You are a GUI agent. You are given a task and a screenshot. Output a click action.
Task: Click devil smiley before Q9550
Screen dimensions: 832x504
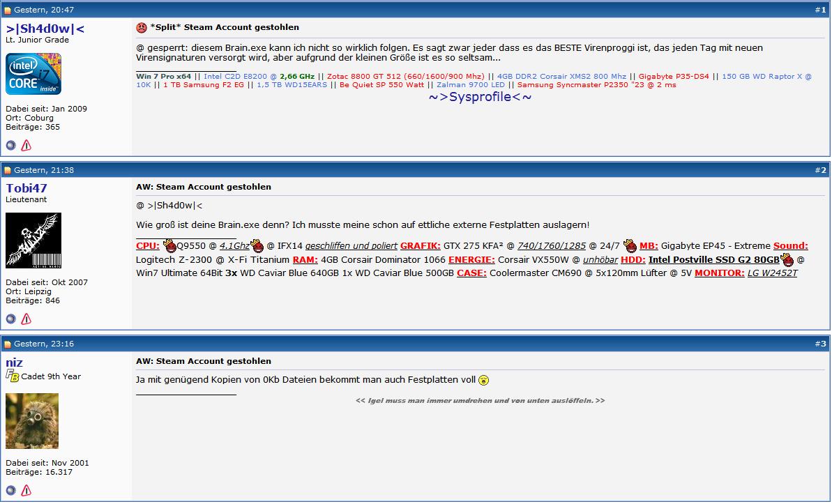(169, 245)
